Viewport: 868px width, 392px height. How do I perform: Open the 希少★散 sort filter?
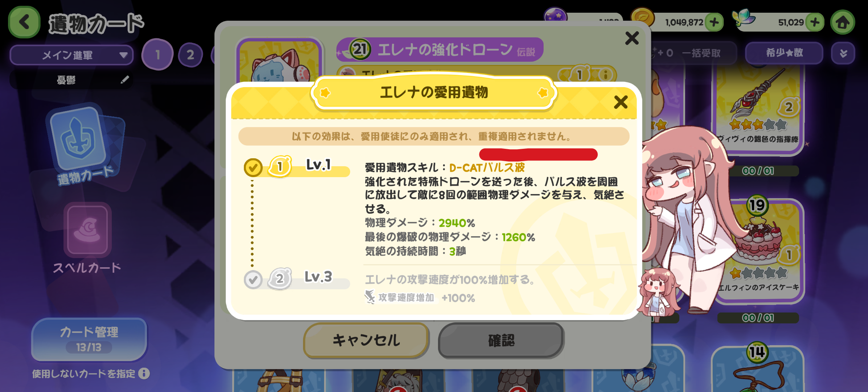coord(784,53)
